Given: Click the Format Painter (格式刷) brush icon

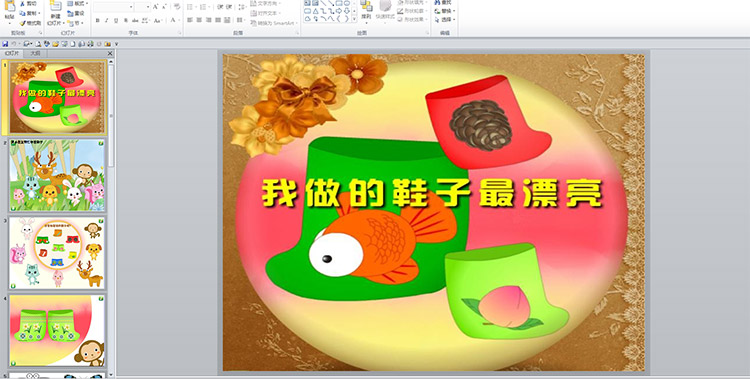Looking at the screenshot, I should pos(23,23).
